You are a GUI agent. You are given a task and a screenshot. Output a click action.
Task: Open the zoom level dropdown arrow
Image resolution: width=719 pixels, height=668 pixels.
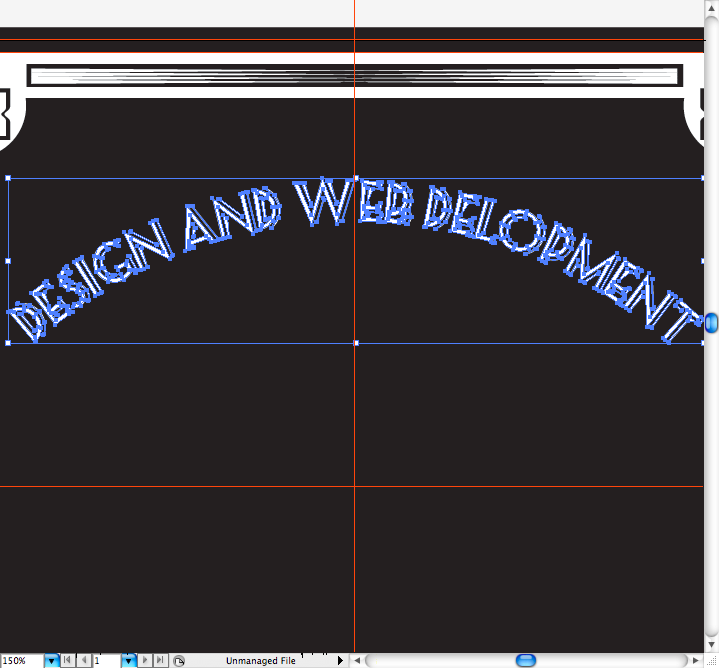tap(51, 661)
